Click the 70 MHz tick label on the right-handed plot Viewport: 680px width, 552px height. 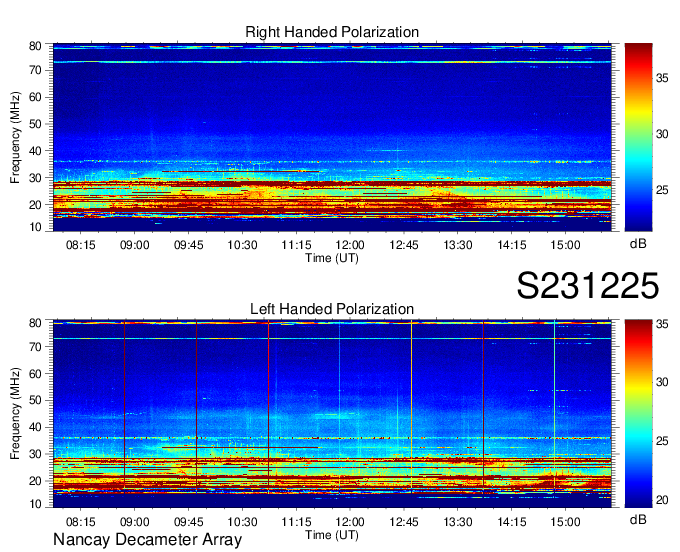(35, 70)
